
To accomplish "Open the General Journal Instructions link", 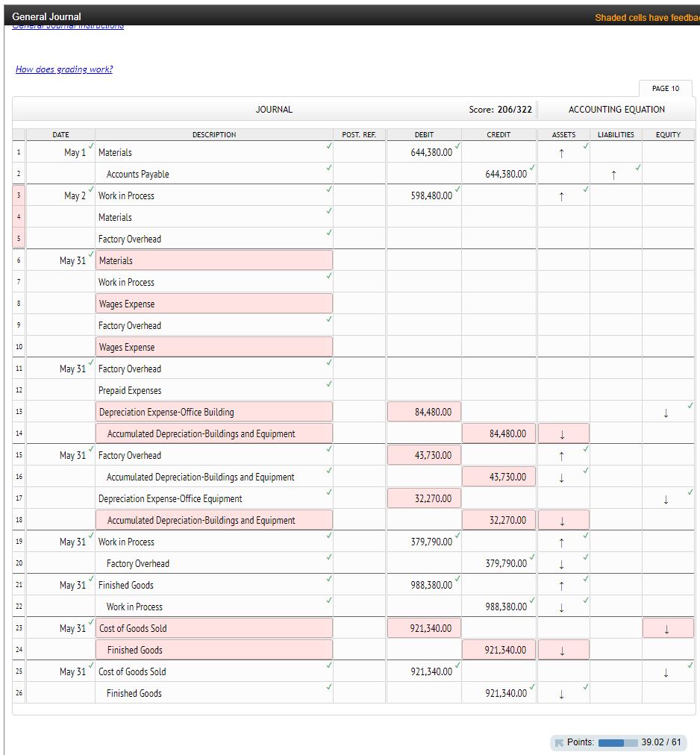I will tap(67, 25).
